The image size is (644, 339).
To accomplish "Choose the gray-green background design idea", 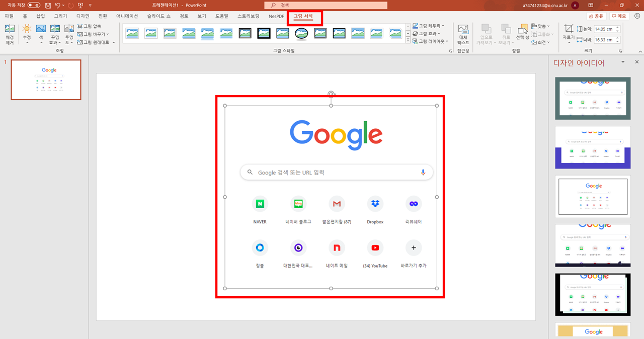I will click(593, 99).
